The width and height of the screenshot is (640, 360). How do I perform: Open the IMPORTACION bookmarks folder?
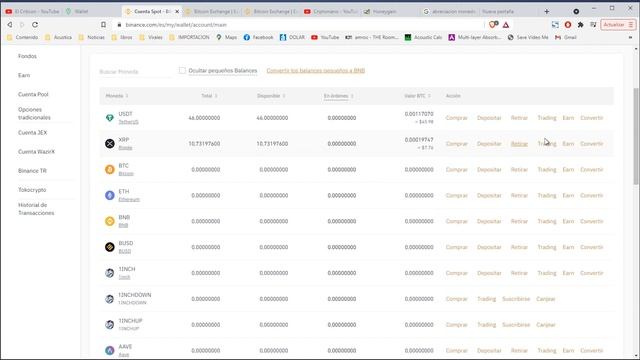coord(189,37)
